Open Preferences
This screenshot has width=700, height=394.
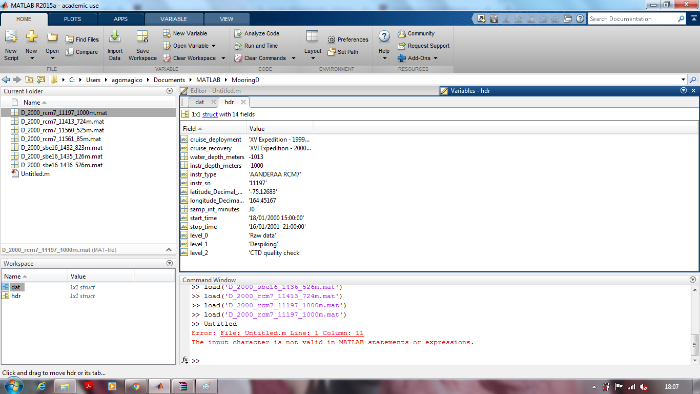click(x=348, y=39)
